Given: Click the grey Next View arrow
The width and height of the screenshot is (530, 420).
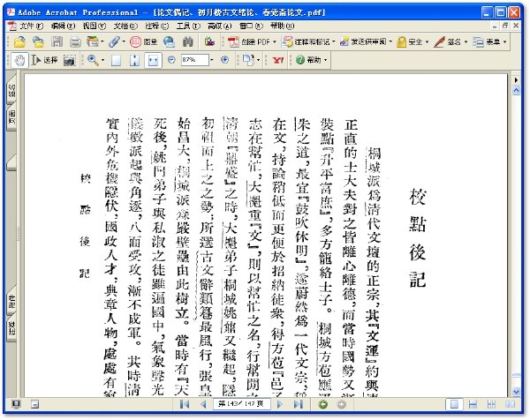Looking at the screenshot, I should coord(341,404).
